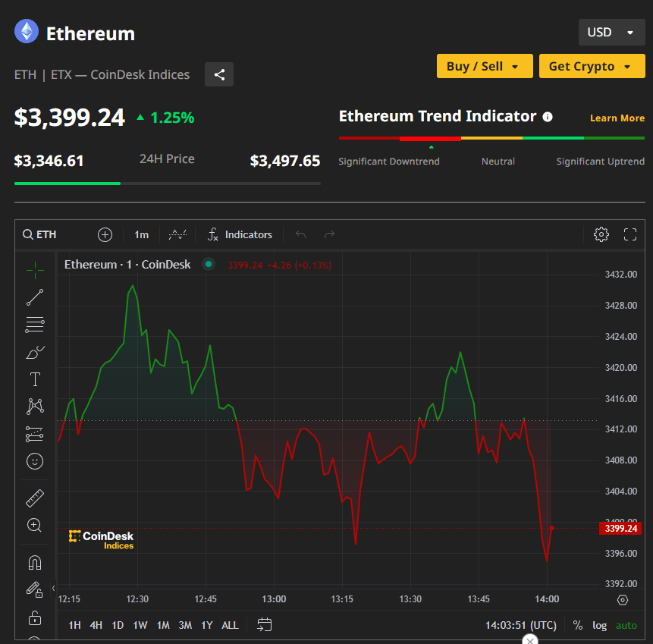653x644 pixels.
Task: Click the Ethereum · 1 · CoinDesk legend title
Action: (127, 265)
